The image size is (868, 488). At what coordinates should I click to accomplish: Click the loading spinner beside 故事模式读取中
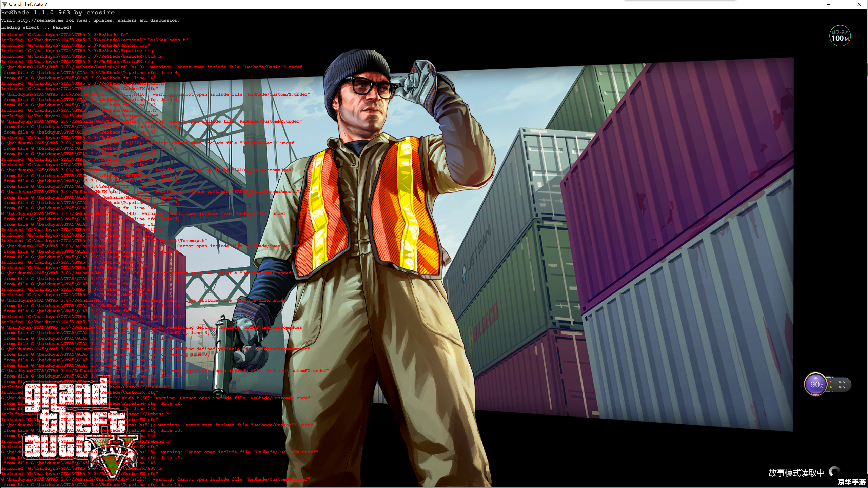[834, 472]
